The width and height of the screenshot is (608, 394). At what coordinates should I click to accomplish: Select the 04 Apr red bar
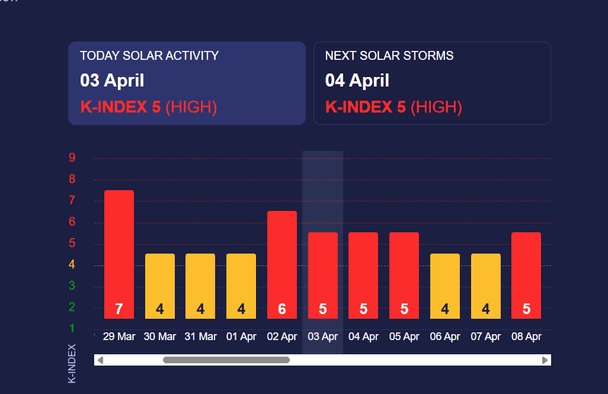coord(363,275)
